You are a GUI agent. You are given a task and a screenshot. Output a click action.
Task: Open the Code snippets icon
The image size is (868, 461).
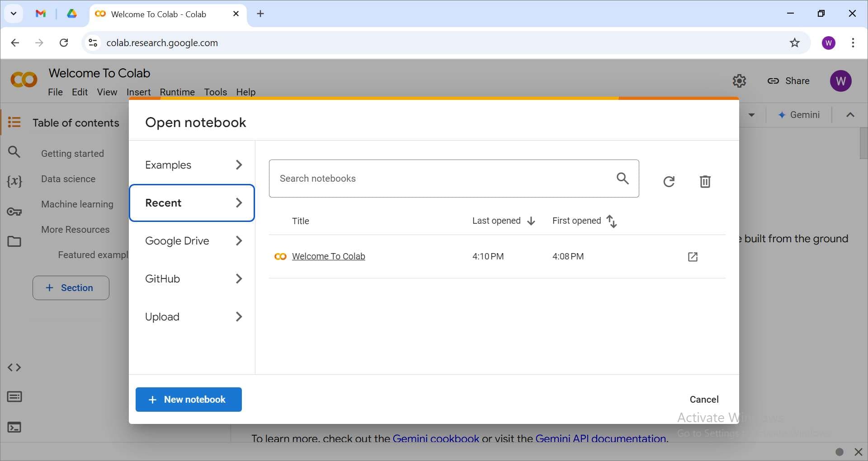(14, 367)
